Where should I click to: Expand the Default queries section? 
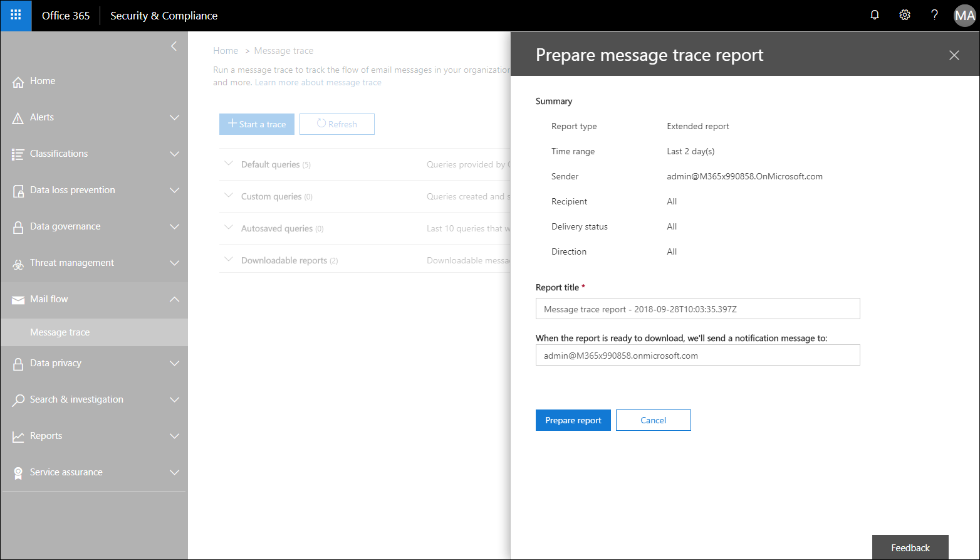[x=229, y=164]
